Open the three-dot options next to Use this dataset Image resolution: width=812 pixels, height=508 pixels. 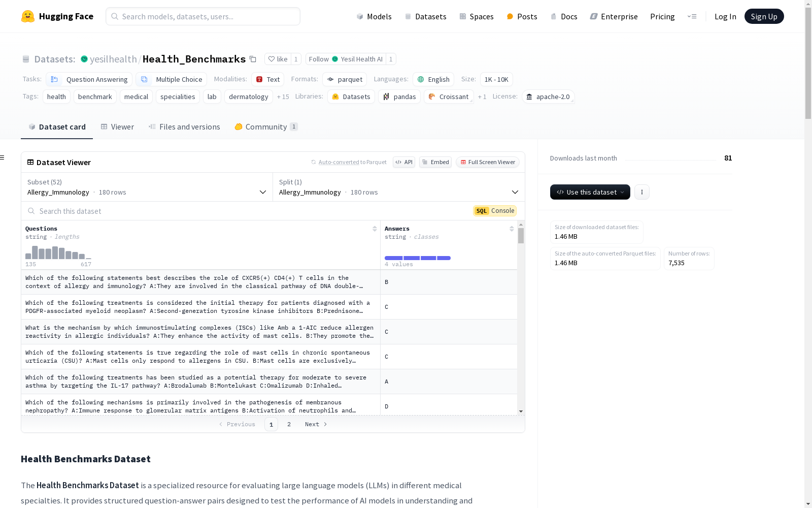[642, 192]
